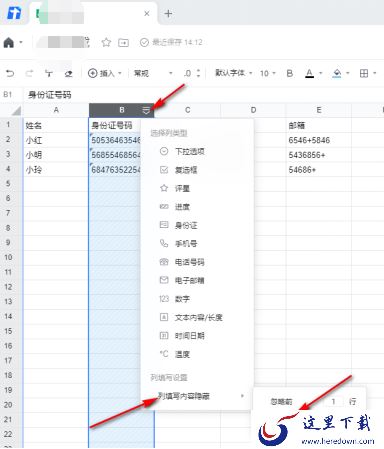
Task: Open the 插入 insert menu
Action: (x=104, y=73)
